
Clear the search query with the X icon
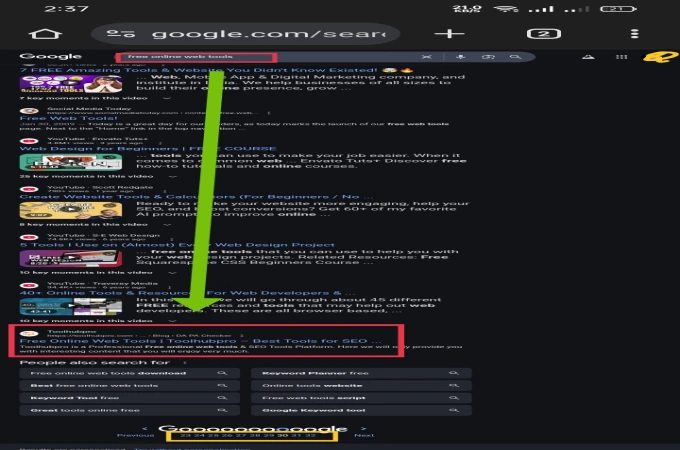(x=427, y=57)
